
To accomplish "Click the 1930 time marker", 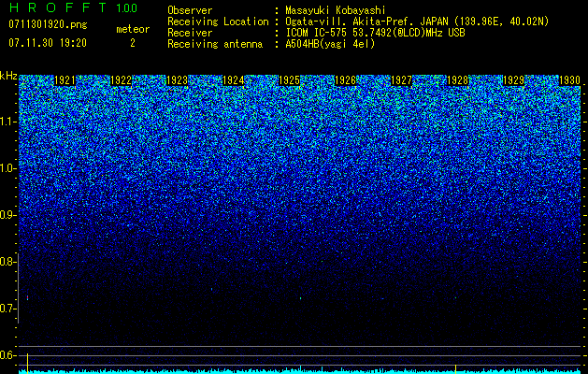I will pyautogui.click(x=570, y=80).
